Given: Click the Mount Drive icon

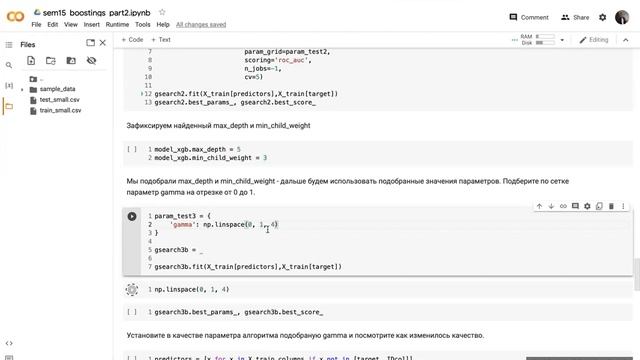Looking at the screenshot, I should pos(71,61).
